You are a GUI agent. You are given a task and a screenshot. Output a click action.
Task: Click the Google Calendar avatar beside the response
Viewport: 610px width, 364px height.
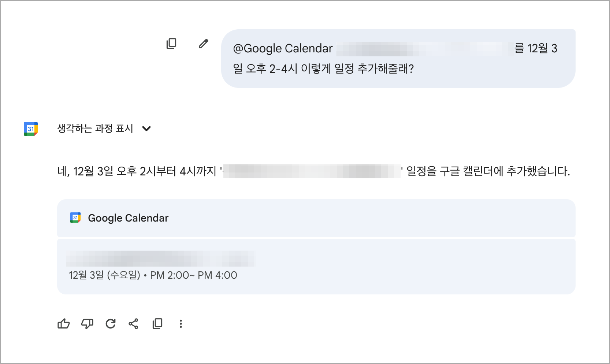point(31,129)
